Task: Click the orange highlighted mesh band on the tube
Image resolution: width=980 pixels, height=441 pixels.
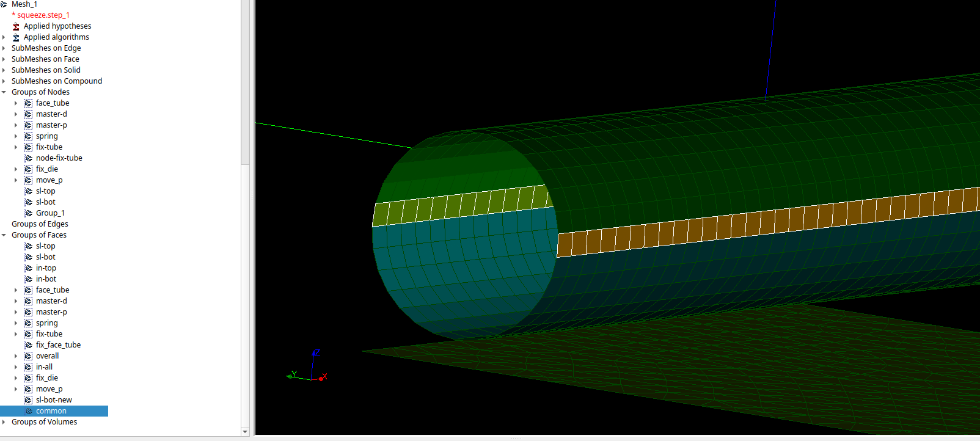Action: (x=764, y=223)
